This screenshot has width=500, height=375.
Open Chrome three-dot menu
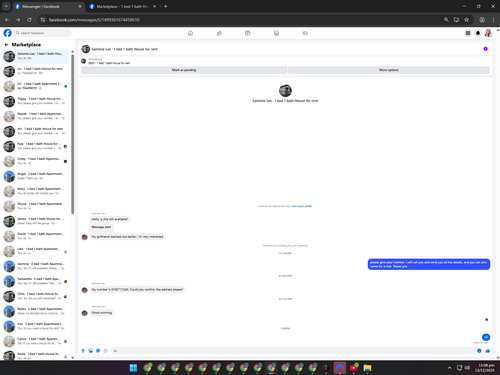493,20
